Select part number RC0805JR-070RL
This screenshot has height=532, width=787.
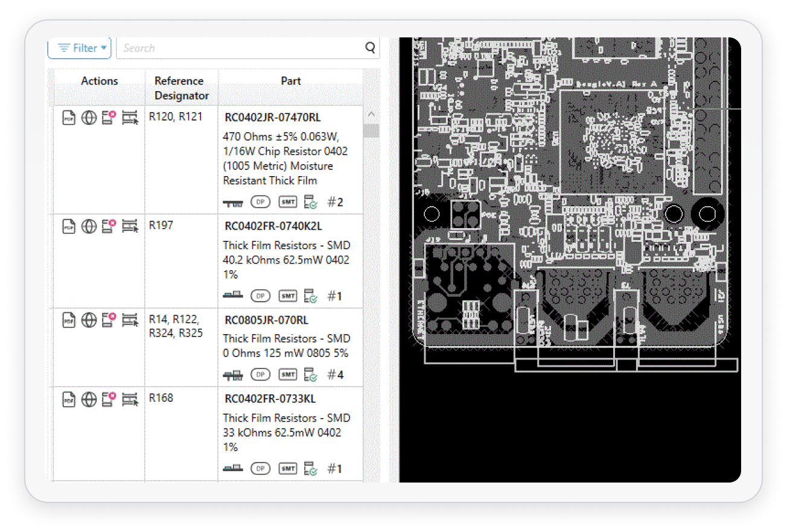266,320
